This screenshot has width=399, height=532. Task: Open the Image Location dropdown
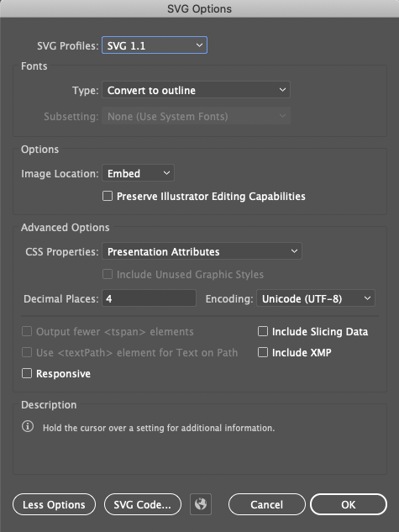tap(138, 173)
